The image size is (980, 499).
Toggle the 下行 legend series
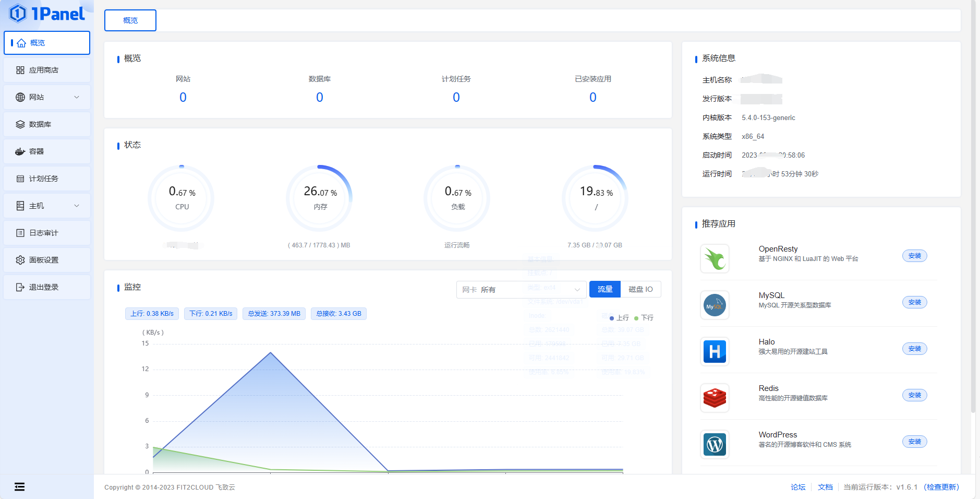(x=644, y=318)
